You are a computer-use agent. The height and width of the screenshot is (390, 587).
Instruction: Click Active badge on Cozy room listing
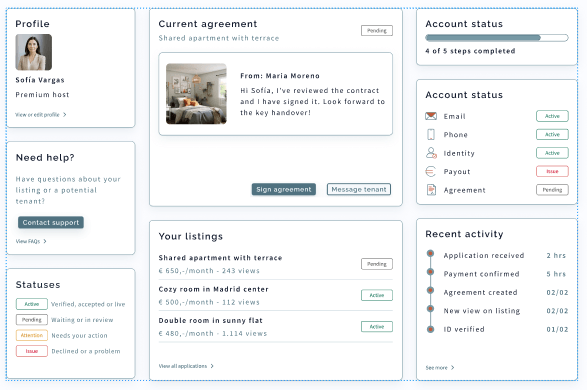click(x=377, y=295)
